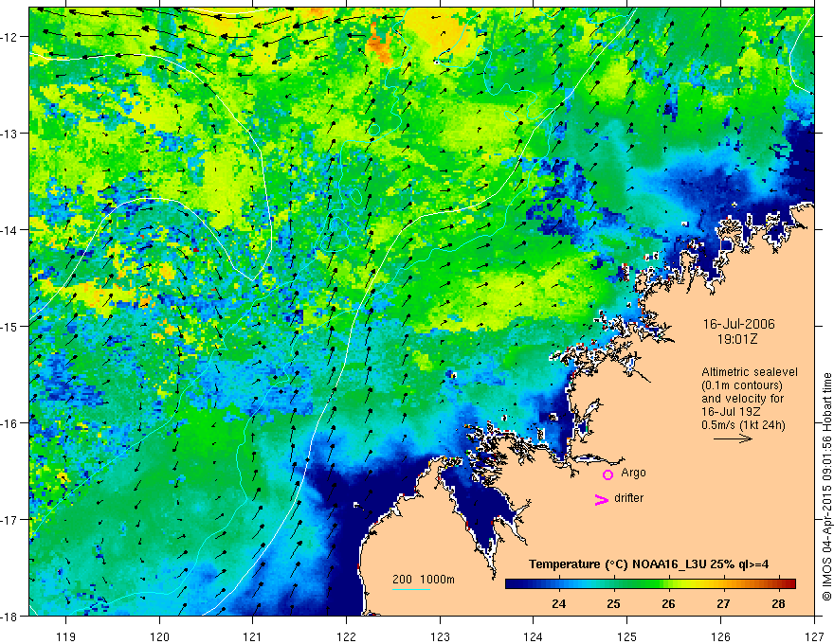Click the 25 label under the color bar
The width and height of the screenshot is (834, 644).
pyautogui.click(x=613, y=603)
